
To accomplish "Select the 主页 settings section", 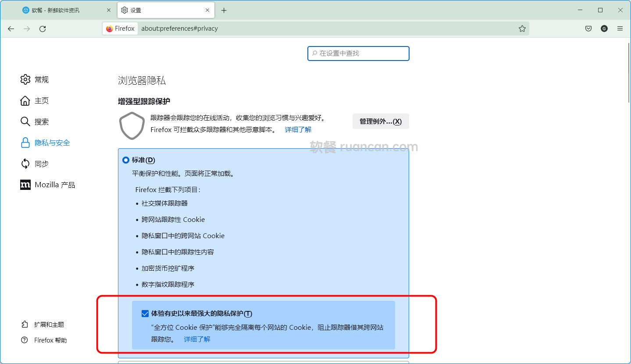I will [40, 100].
